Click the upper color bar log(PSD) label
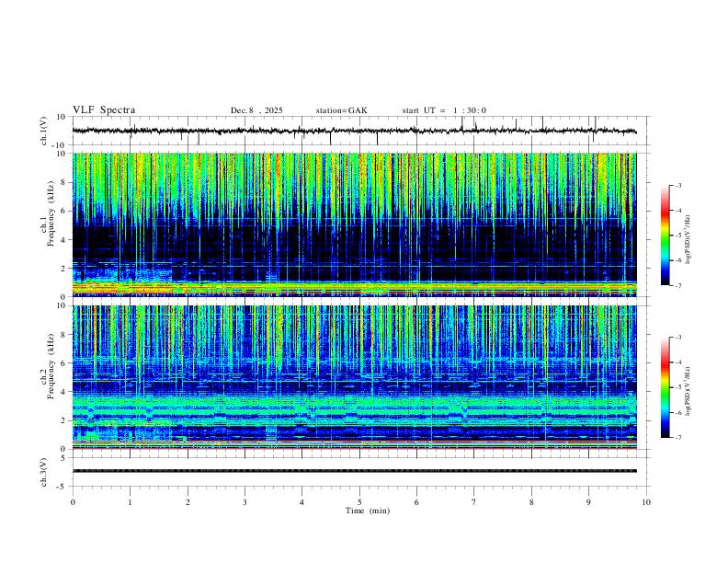This screenshot has height=563, width=728. (x=688, y=239)
